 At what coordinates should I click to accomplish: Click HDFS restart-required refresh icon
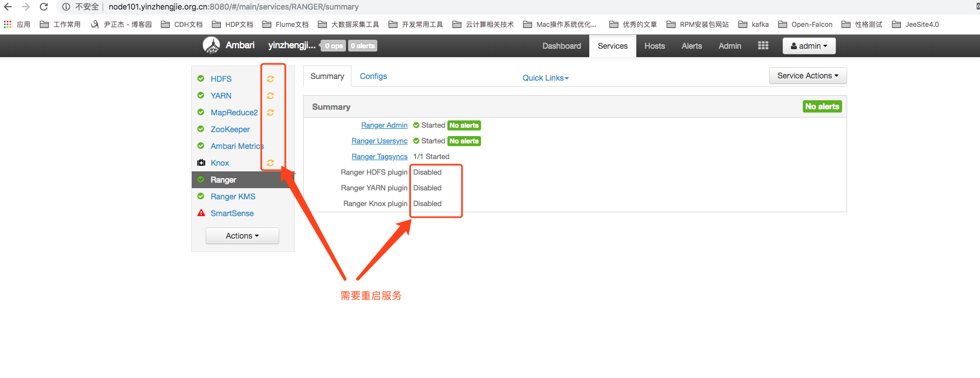[x=270, y=79]
